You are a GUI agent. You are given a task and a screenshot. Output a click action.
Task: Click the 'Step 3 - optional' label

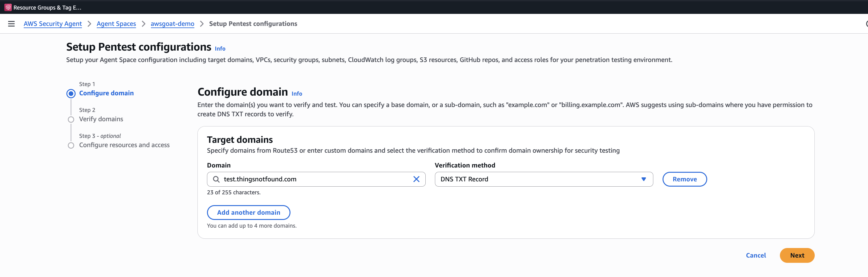point(100,136)
